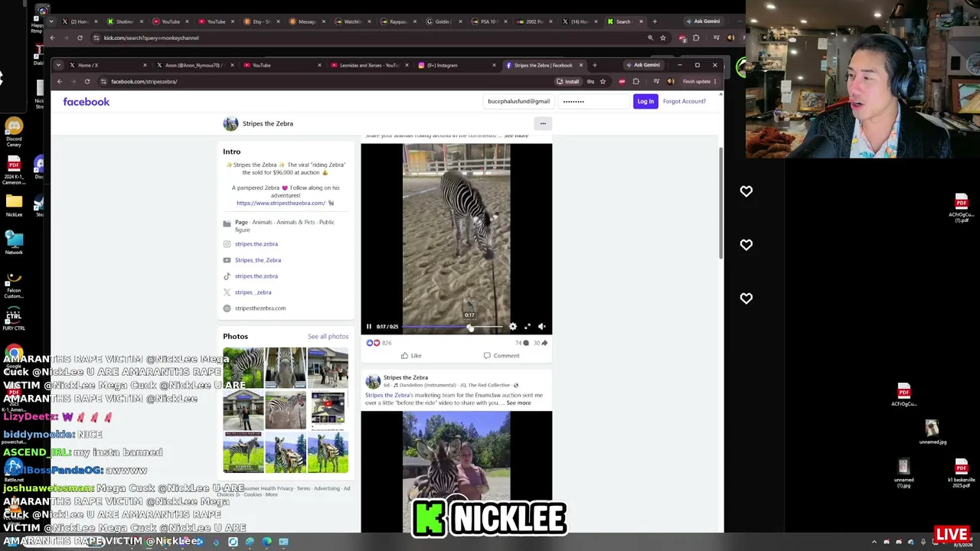Open a new tab in the Facebook window
The height and width of the screenshot is (551, 980).
pyautogui.click(x=595, y=65)
